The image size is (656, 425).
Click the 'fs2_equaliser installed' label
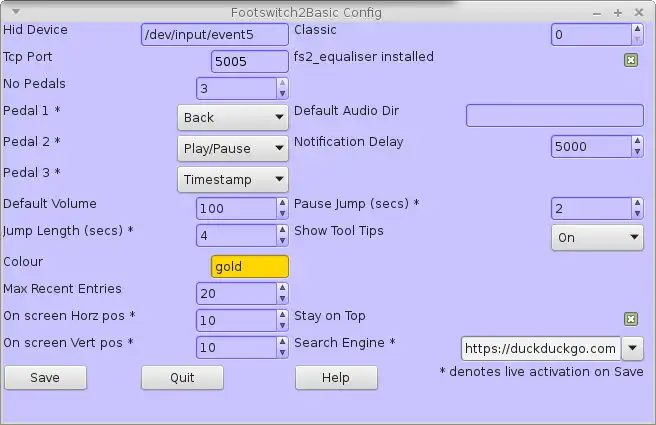click(x=364, y=57)
